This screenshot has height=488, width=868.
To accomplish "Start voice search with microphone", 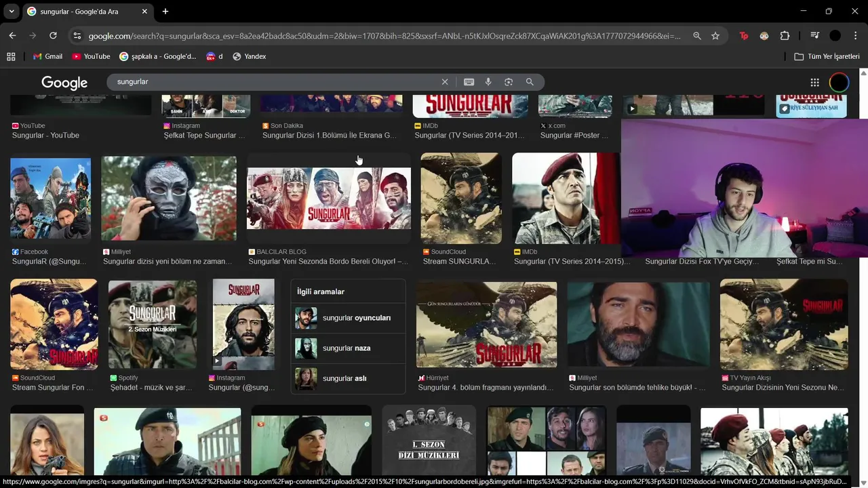I will pyautogui.click(x=488, y=82).
